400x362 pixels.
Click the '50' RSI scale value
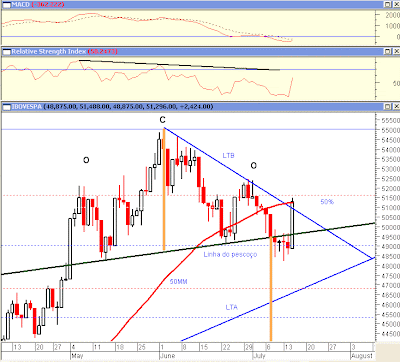click(396, 83)
